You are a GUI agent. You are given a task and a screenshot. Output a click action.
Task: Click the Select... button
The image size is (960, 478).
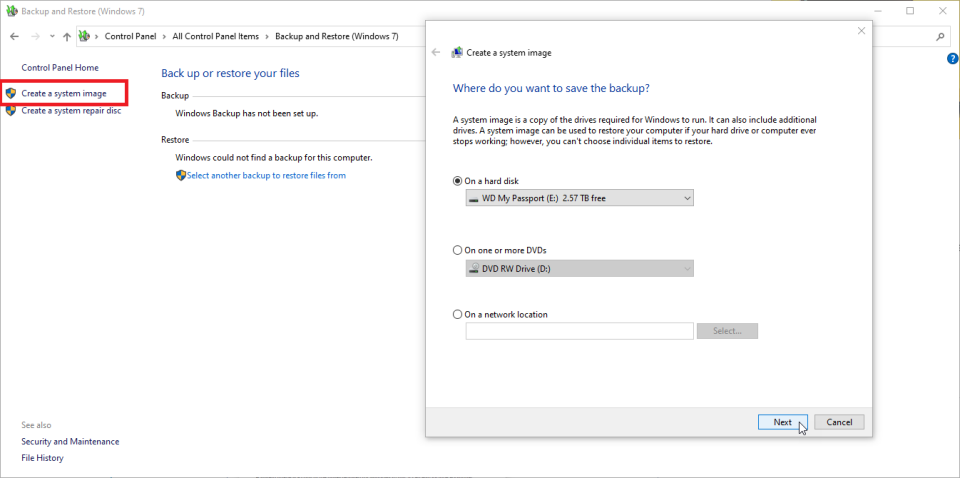pyautogui.click(x=727, y=331)
